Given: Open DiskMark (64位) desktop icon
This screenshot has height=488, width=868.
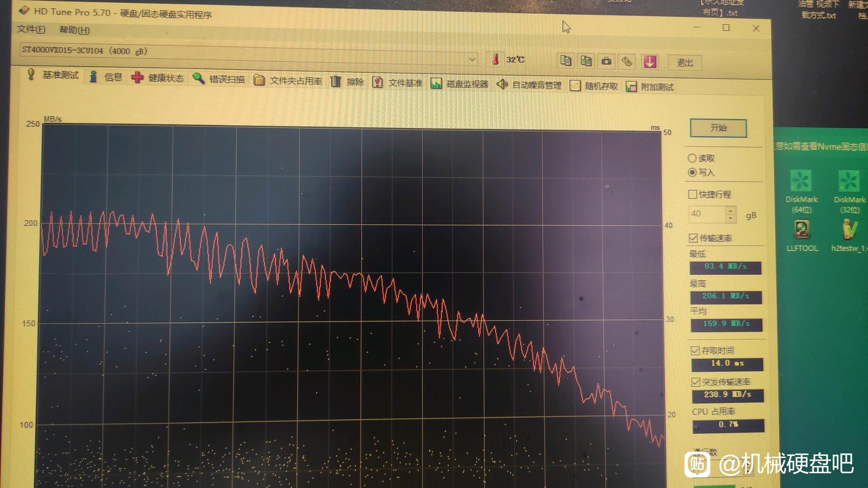Looking at the screenshot, I should click(801, 191).
